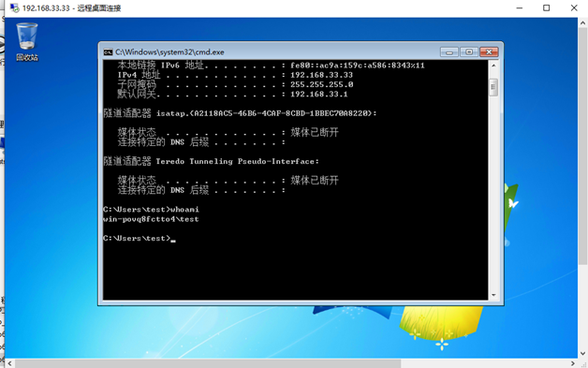Click the remote desktop vertical scrollbar thumb
The width and height of the screenshot is (588, 368).
click(582, 146)
